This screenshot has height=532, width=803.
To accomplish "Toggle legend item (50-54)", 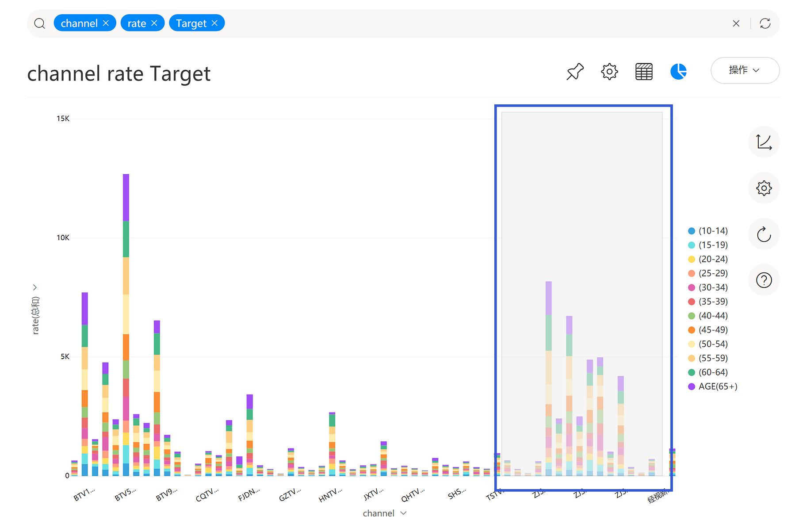I will pos(708,344).
